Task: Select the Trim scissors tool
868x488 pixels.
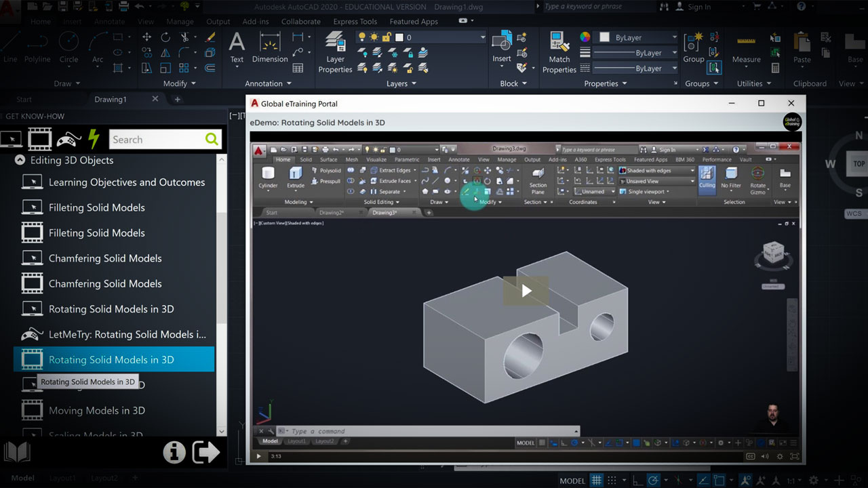Action: pyautogui.click(x=184, y=37)
